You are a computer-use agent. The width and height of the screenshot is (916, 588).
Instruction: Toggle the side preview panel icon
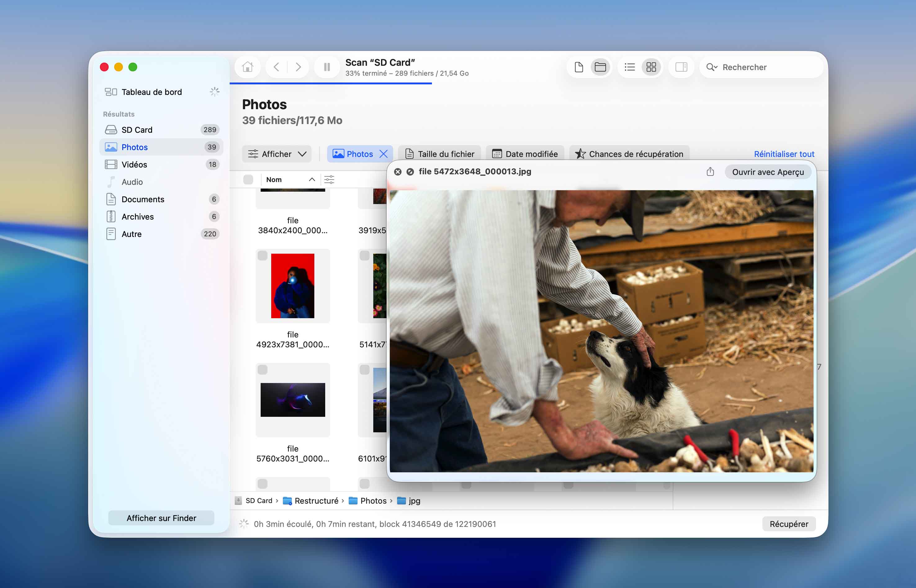pyautogui.click(x=681, y=67)
